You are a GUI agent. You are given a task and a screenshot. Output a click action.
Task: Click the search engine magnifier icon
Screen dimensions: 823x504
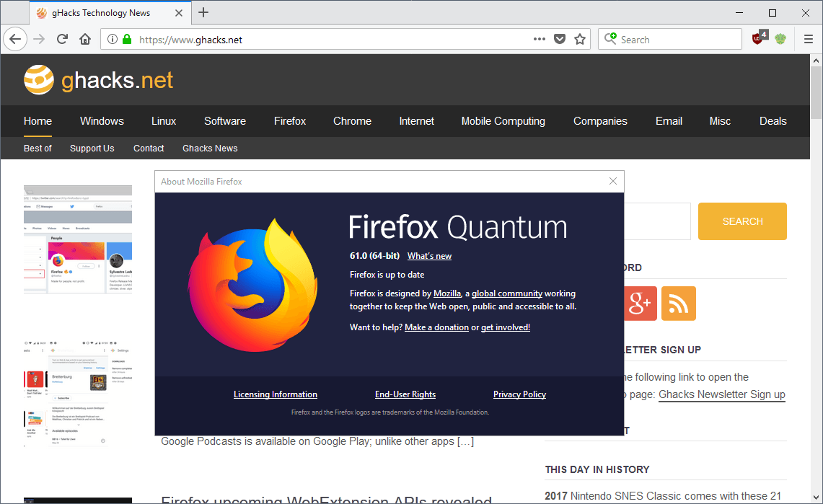(610, 39)
